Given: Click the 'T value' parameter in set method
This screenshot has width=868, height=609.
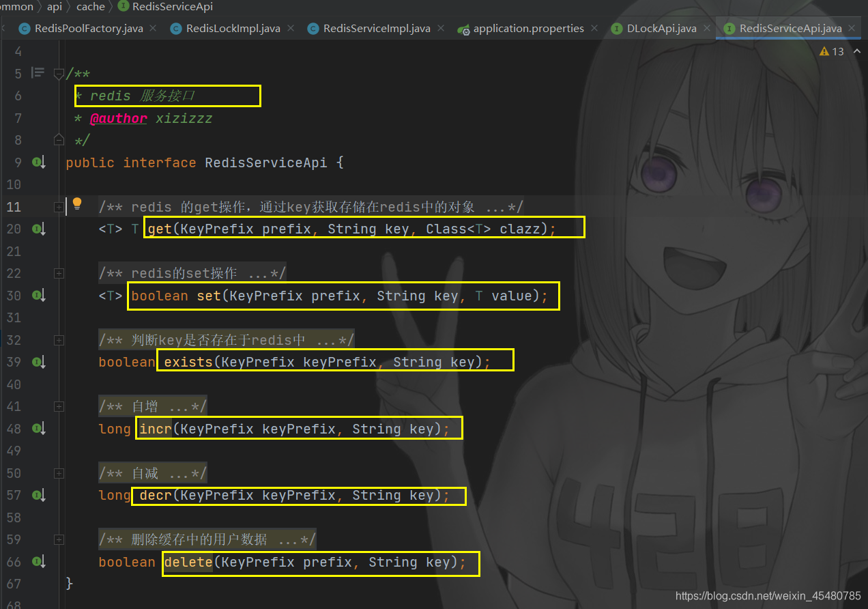Looking at the screenshot, I should point(504,296).
